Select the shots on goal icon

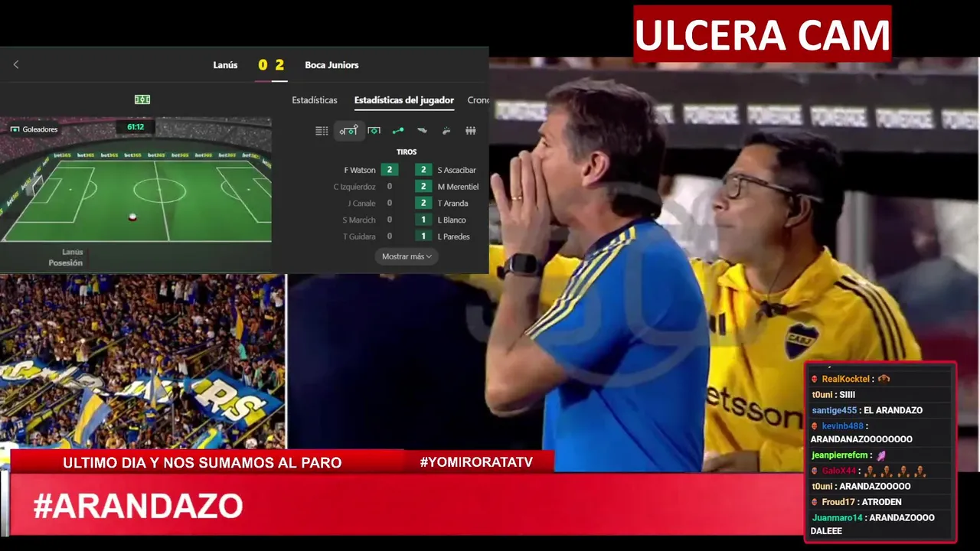coord(374,131)
